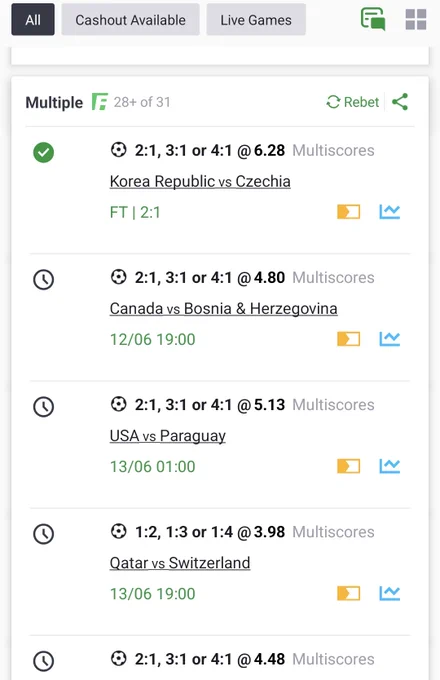Rebet this multiple bet
The image size is (440, 680).
point(352,102)
